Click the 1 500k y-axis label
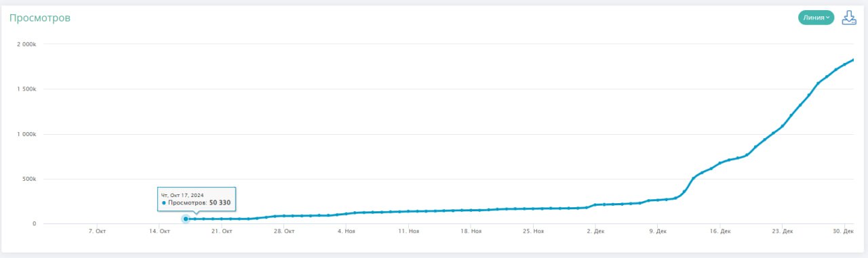 (x=26, y=89)
